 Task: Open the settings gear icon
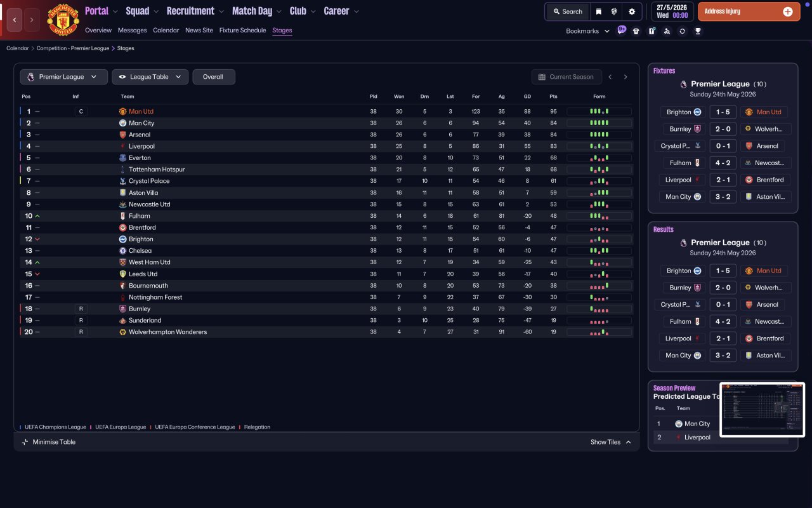[x=632, y=11]
